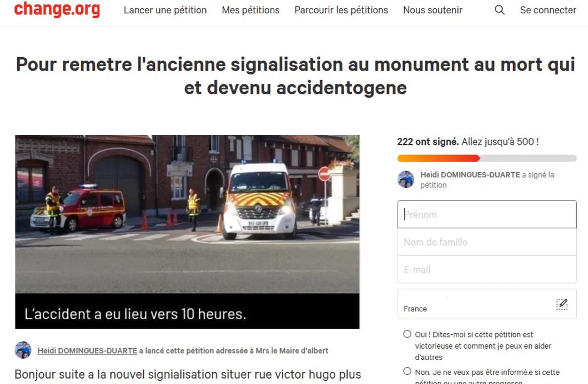Open the "Lancer une pétition" menu item
This screenshot has height=384, width=588.
coord(165,10)
